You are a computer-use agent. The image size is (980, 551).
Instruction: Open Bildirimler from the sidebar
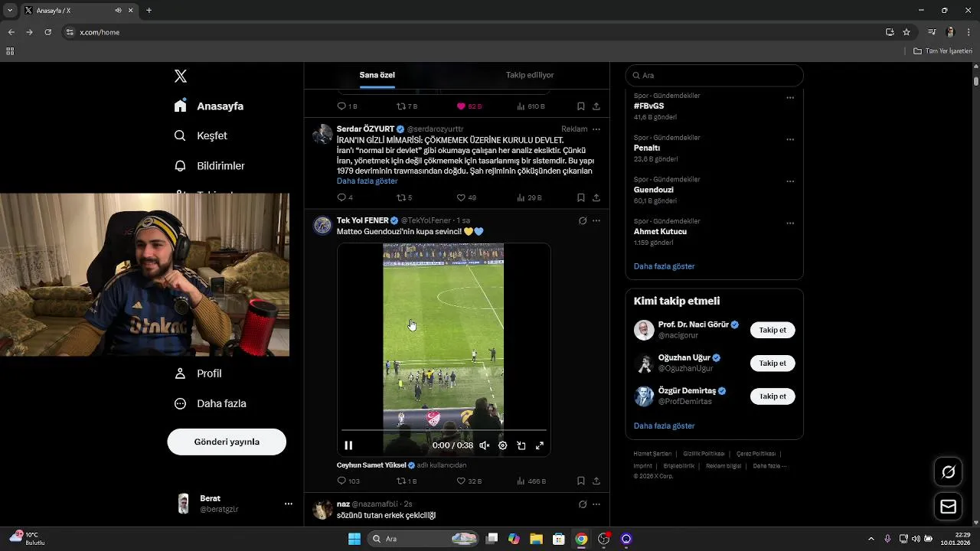point(209,165)
